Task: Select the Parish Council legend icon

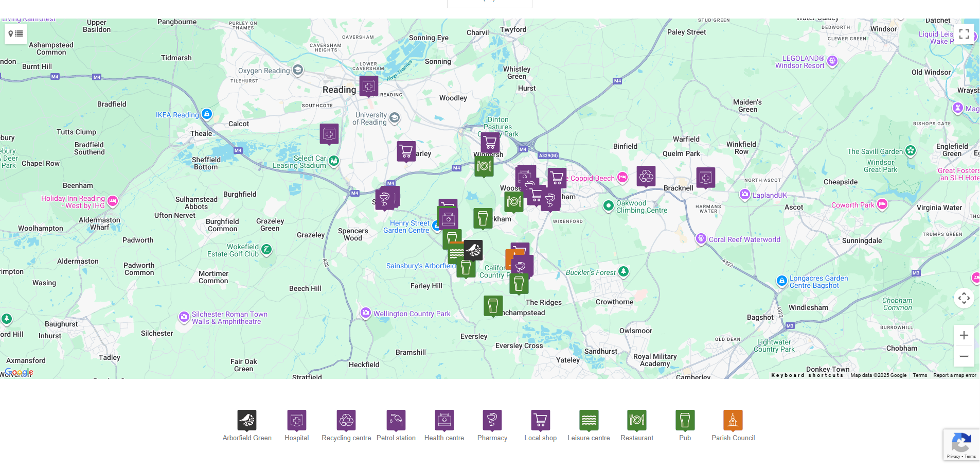Action: (x=733, y=419)
